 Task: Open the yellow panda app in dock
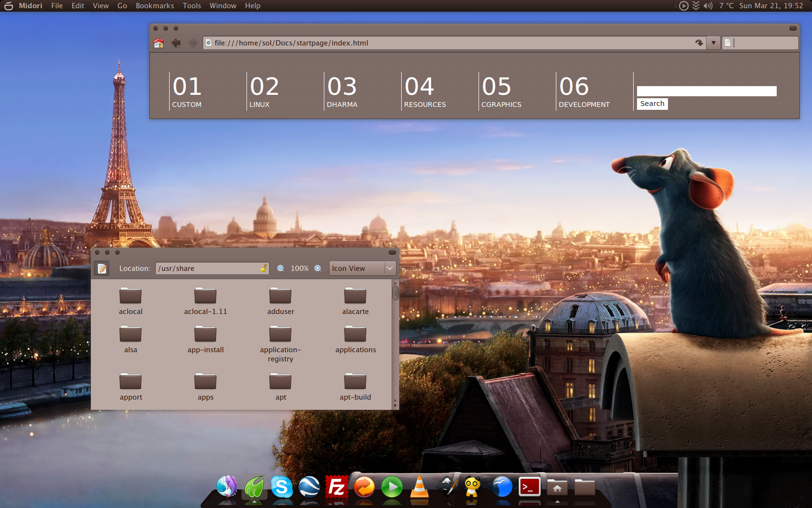[x=473, y=487]
